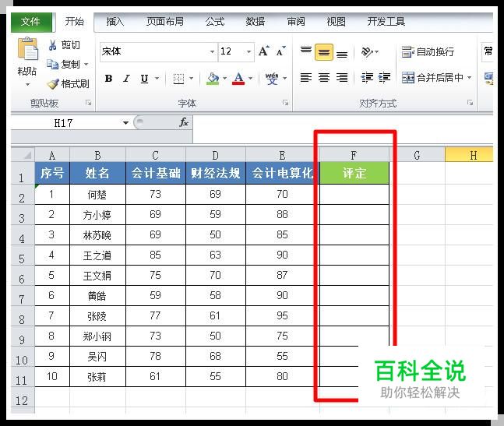Image resolution: width=504 pixels, height=426 pixels.
Task: Open Name Box dropdown arrow
Action: click(x=125, y=123)
